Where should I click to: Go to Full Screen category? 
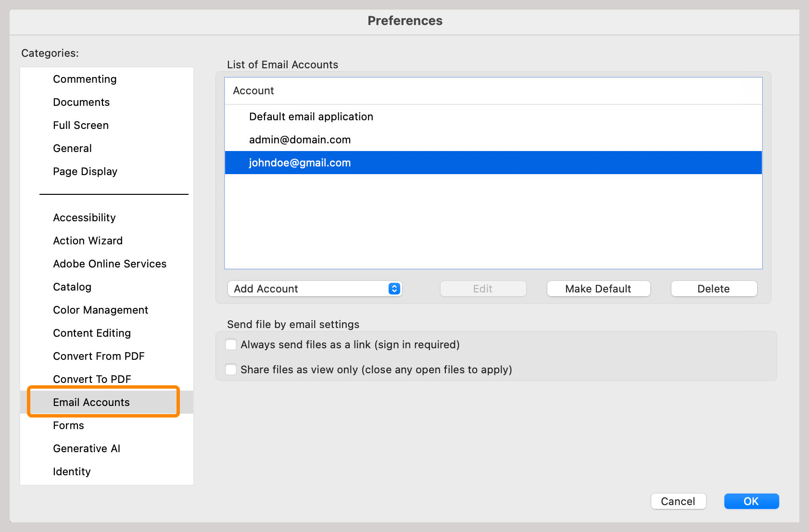[81, 125]
